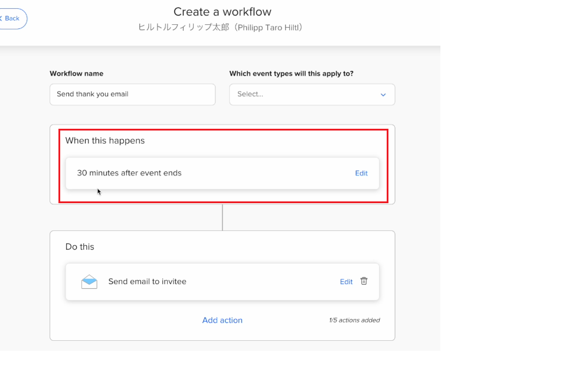Open the event types dropdown chevron
The height and width of the screenshot is (365, 588).
[x=383, y=94]
